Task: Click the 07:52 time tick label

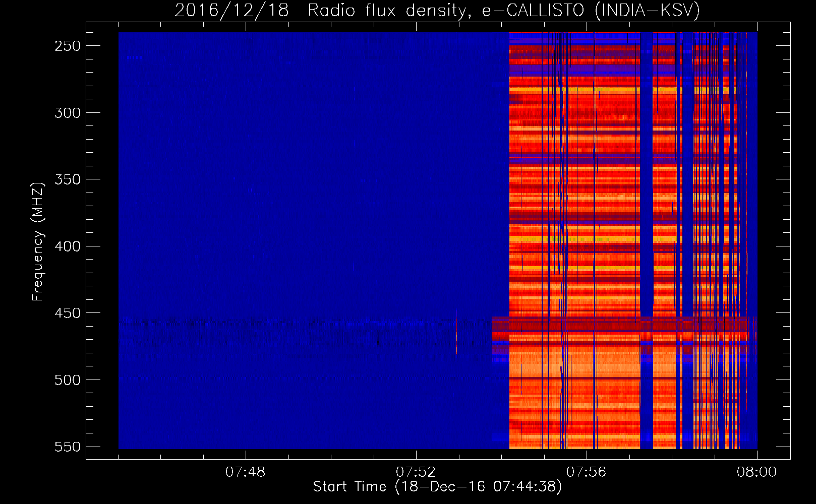Action: 416,472
